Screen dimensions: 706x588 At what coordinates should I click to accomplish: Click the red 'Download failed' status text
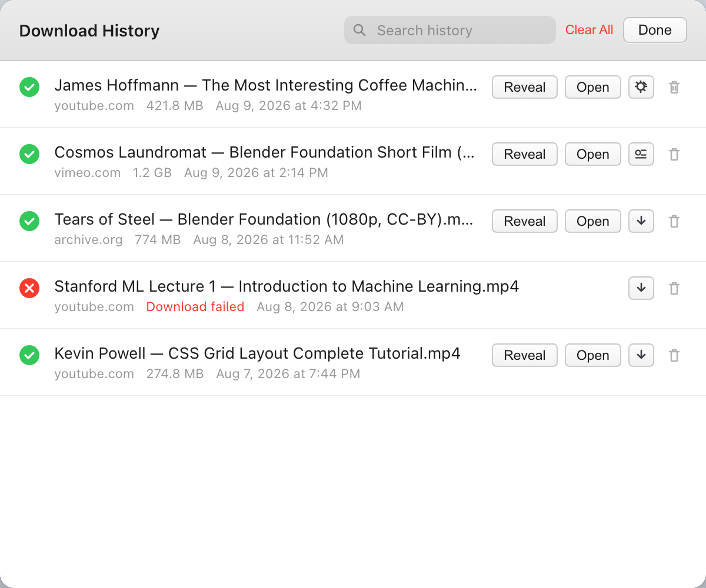click(x=195, y=306)
